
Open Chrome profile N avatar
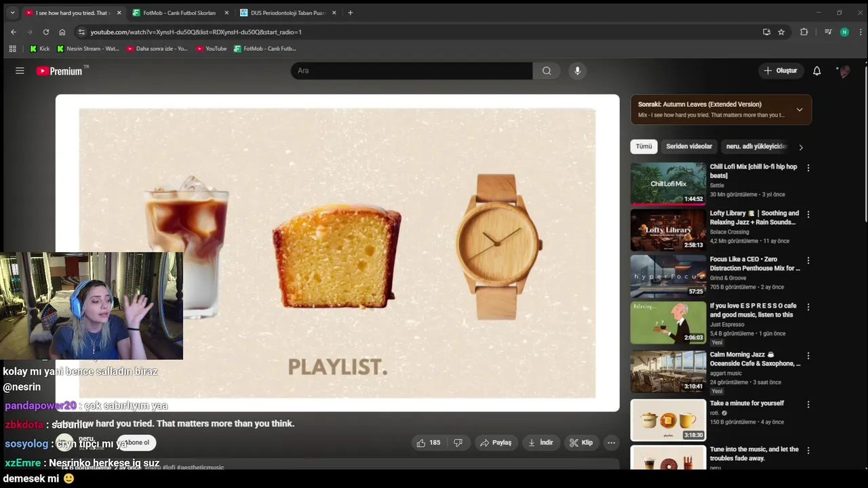pyautogui.click(x=844, y=32)
